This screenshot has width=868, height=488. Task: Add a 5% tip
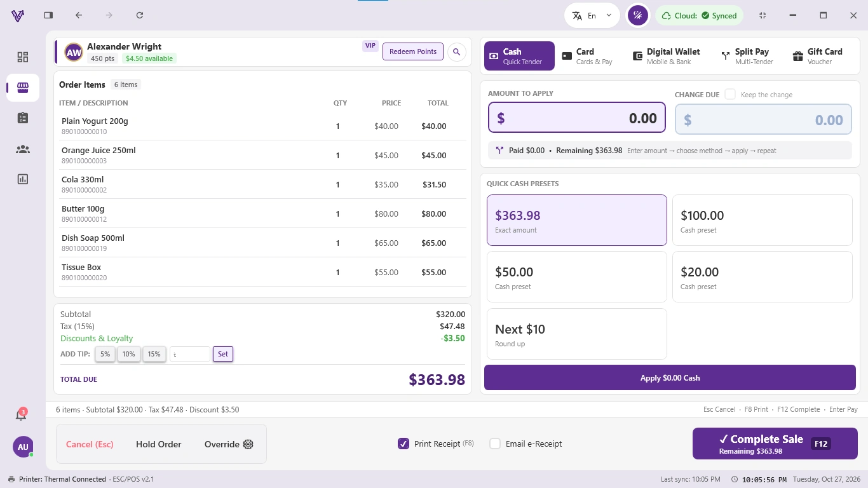(x=105, y=354)
